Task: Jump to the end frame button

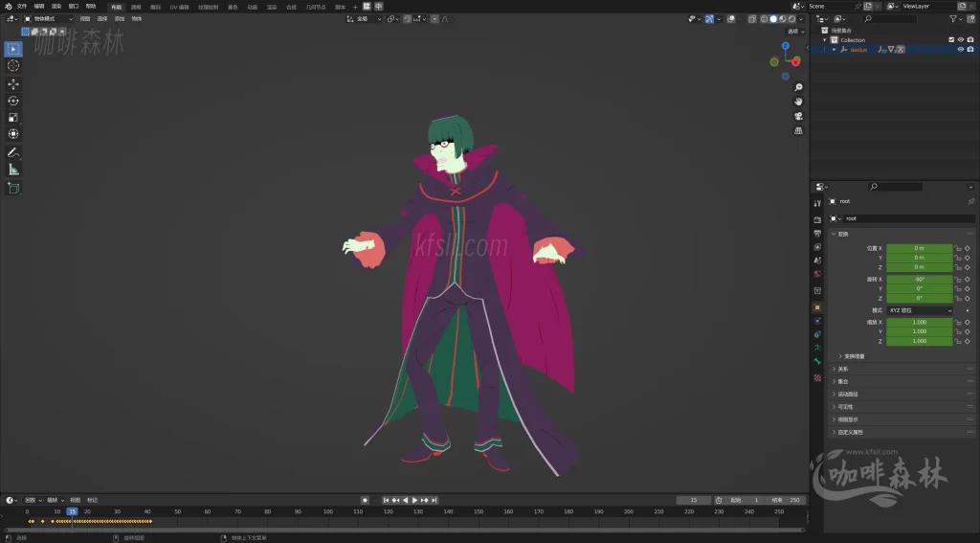Action: pos(434,501)
